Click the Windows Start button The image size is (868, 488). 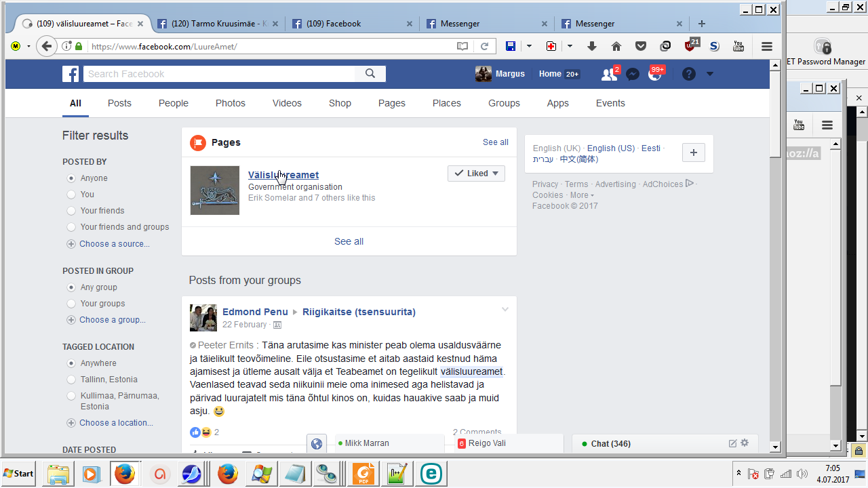tap(19, 474)
